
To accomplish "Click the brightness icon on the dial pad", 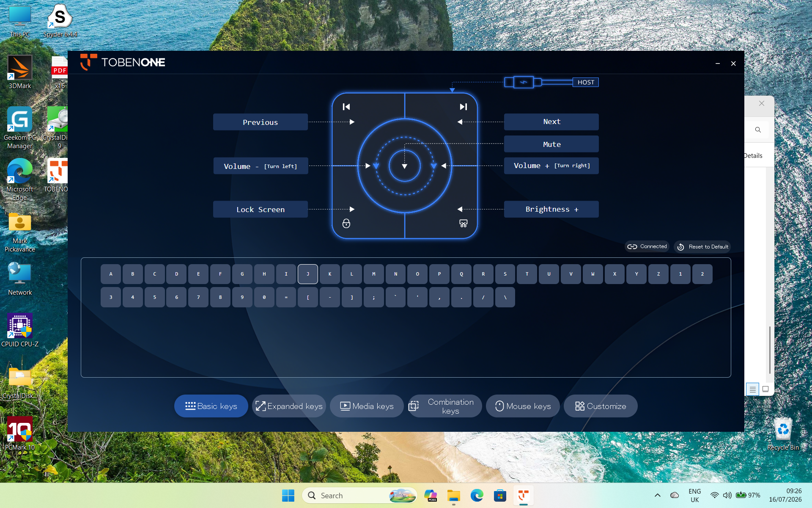I will [x=464, y=223].
